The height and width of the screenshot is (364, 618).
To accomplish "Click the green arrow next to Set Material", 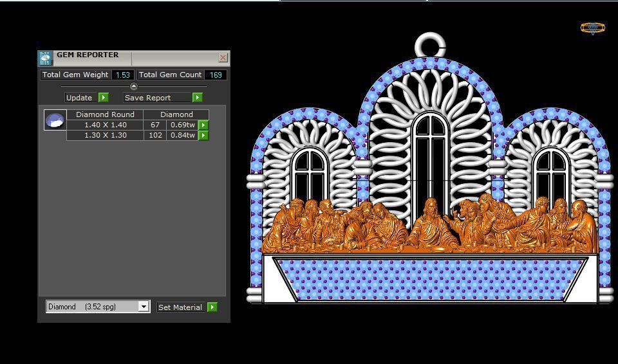I will (212, 307).
